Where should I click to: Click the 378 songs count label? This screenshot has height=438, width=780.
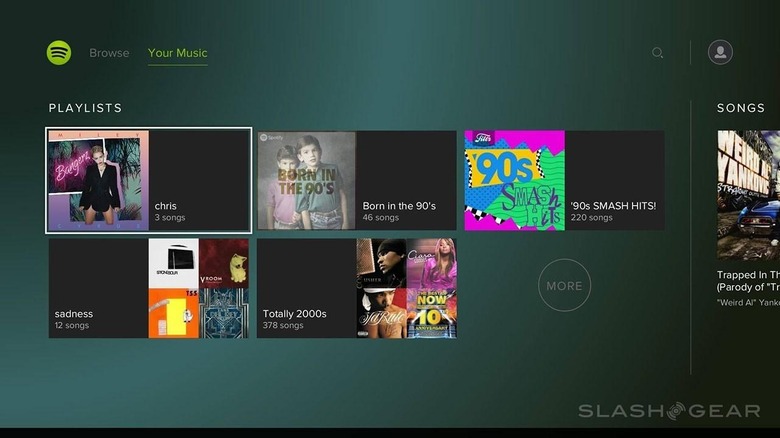[283, 326]
